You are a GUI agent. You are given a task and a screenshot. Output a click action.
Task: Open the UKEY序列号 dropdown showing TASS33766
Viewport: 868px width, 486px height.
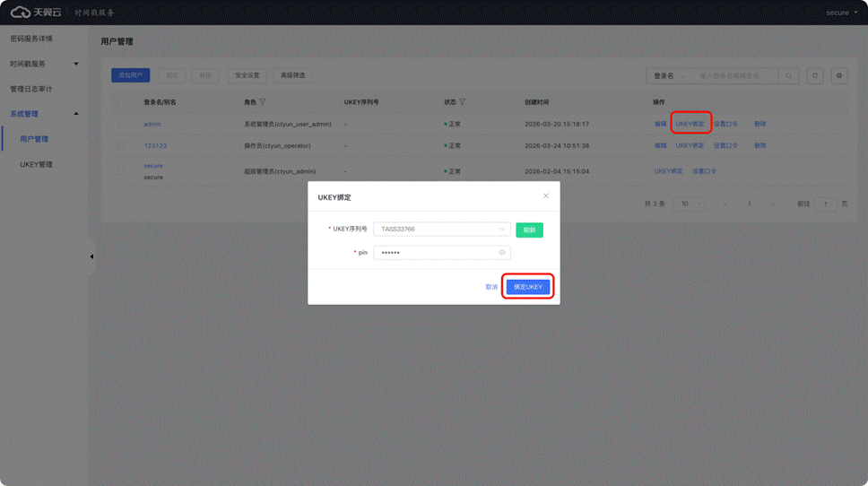point(442,230)
